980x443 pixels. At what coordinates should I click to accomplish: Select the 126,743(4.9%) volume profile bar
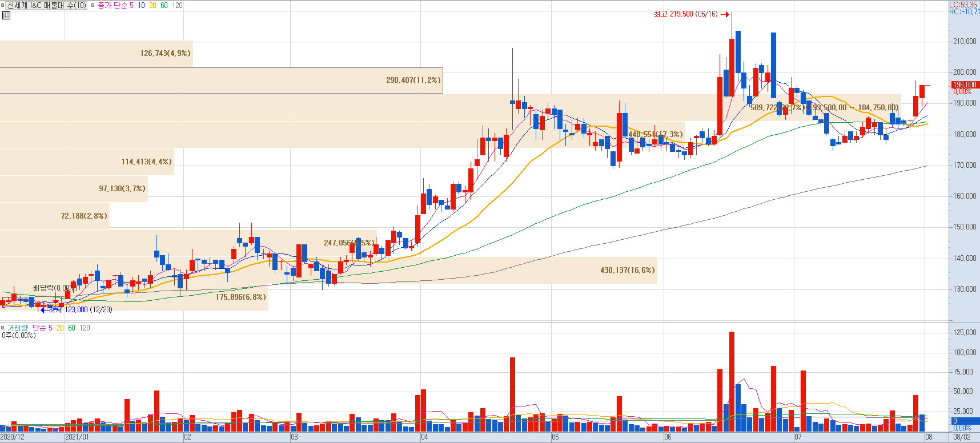(96, 53)
